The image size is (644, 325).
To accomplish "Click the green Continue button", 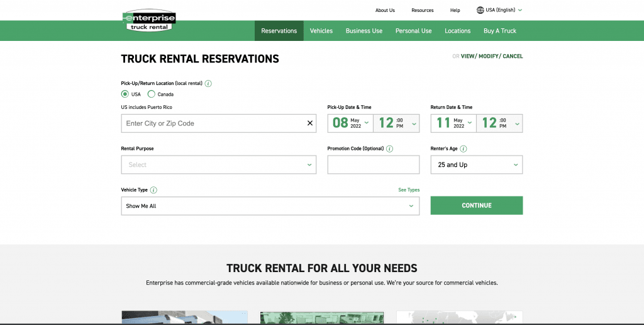I will [477, 205].
